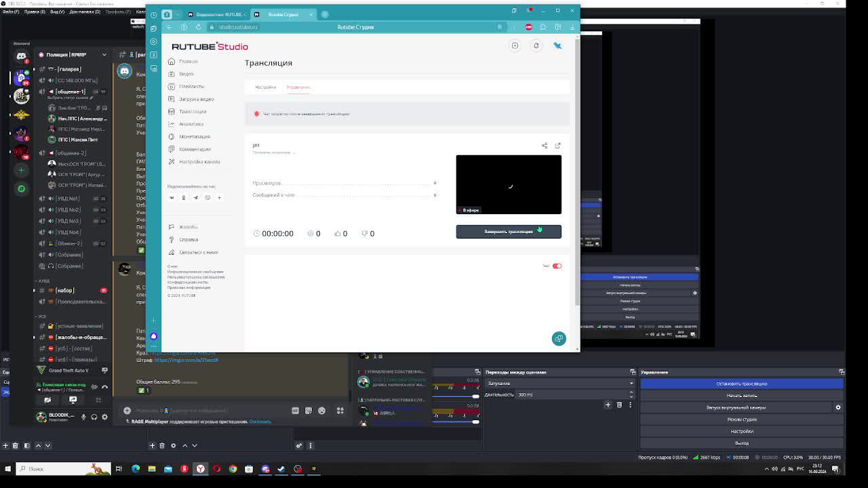This screenshot has height=488, width=868.
Task: Open Google Chrome from the taskbar
Action: tap(233, 468)
